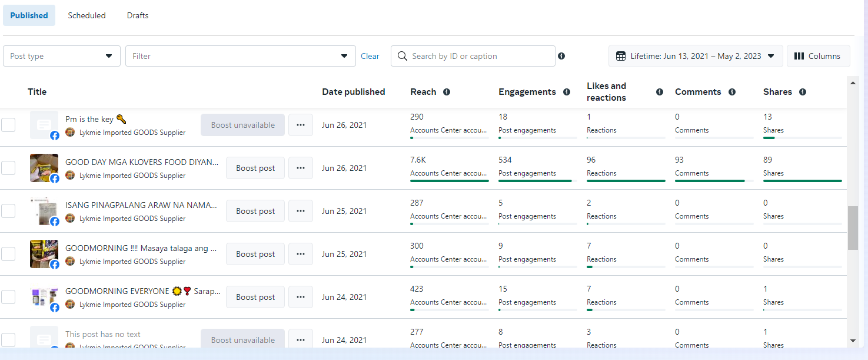Click the info icon beside Comments header

click(x=732, y=92)
